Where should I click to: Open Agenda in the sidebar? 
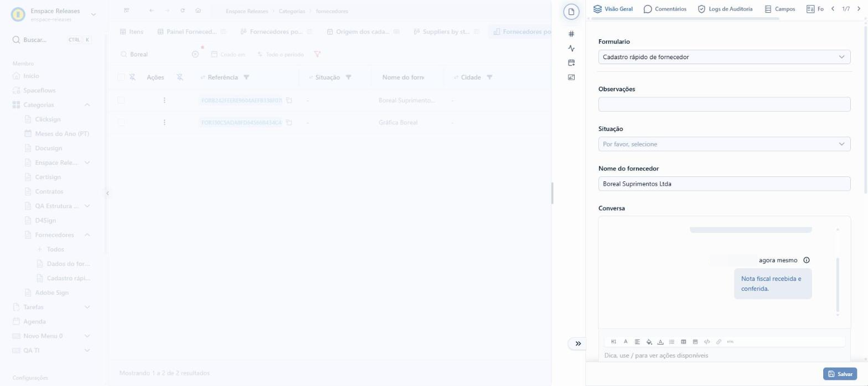pos(34,322)
